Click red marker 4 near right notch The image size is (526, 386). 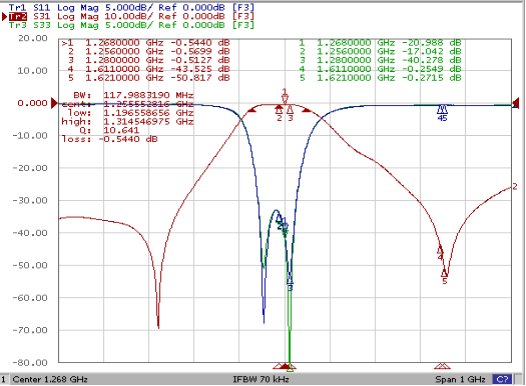pos(440,253)
